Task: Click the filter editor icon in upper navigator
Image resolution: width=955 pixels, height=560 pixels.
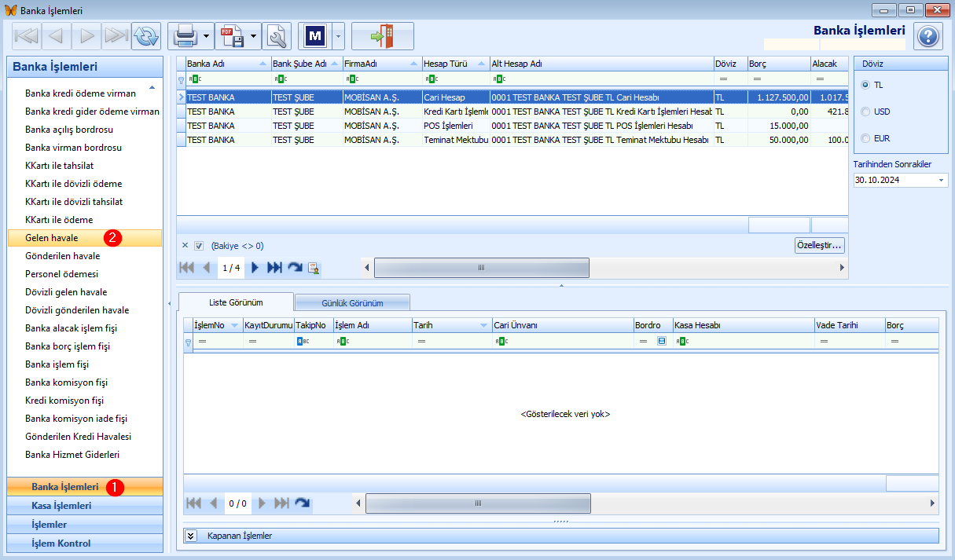Action: tap(314, 268)
